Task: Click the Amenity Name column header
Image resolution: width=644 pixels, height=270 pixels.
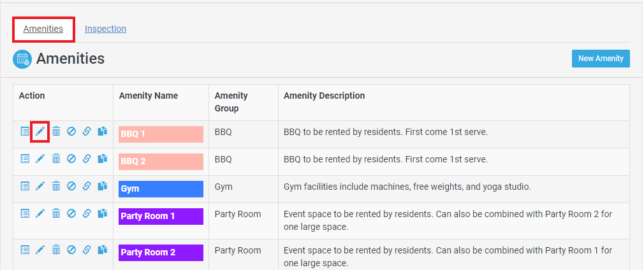Action: pyautogui.click(x=149, y=96)
